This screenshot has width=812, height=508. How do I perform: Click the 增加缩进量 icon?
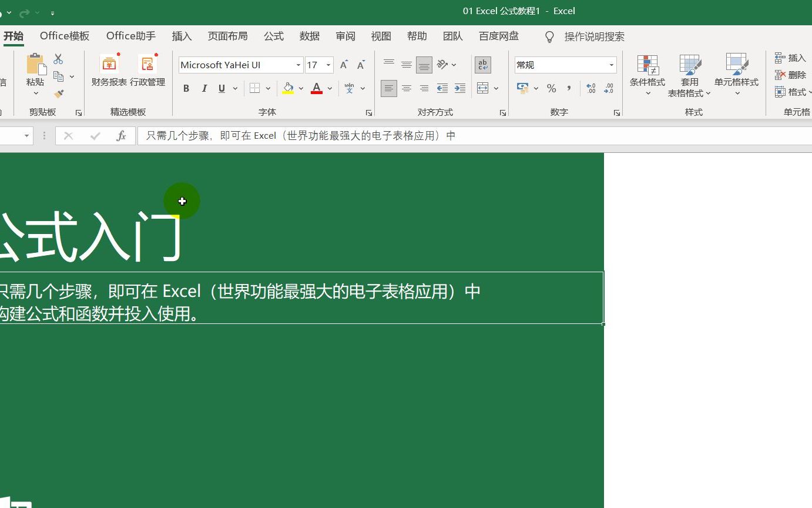pos(460,88)
